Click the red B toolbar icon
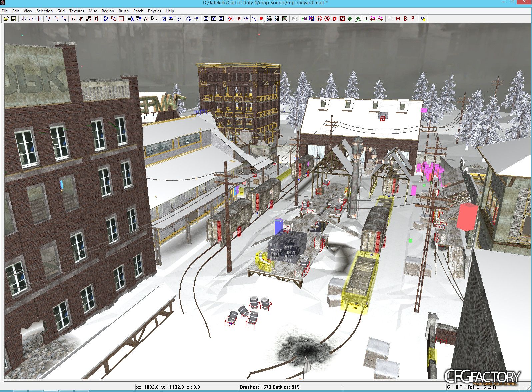Screen dimensions: 532x392 pyautogui.click(x=405, y=19)
